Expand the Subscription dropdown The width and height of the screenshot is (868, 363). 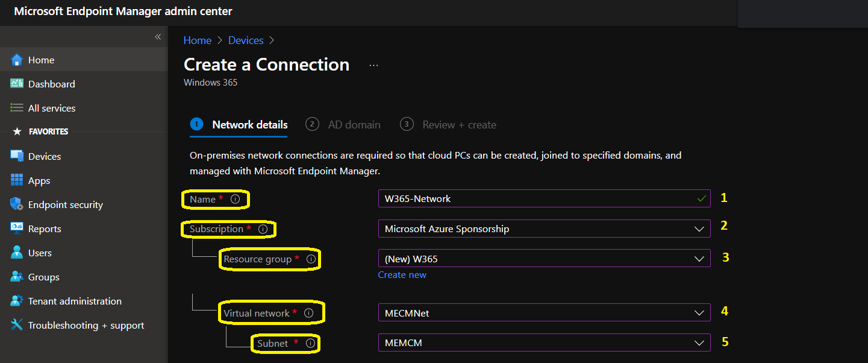click(545, 229)
